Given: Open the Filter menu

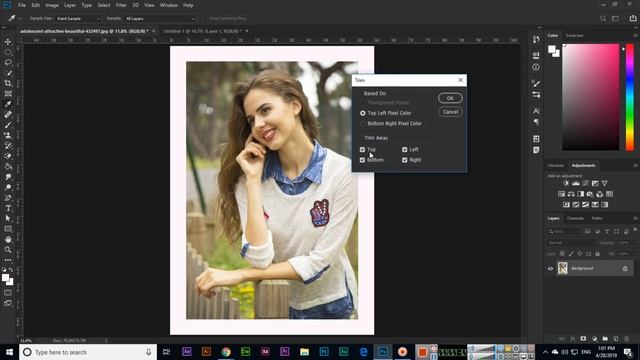Looking at the screenshot, I should 121,5.
